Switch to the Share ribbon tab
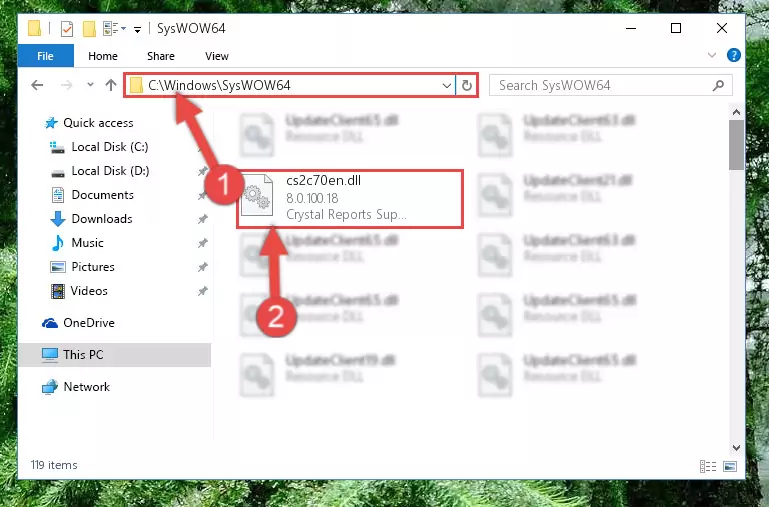 point(161,56)
